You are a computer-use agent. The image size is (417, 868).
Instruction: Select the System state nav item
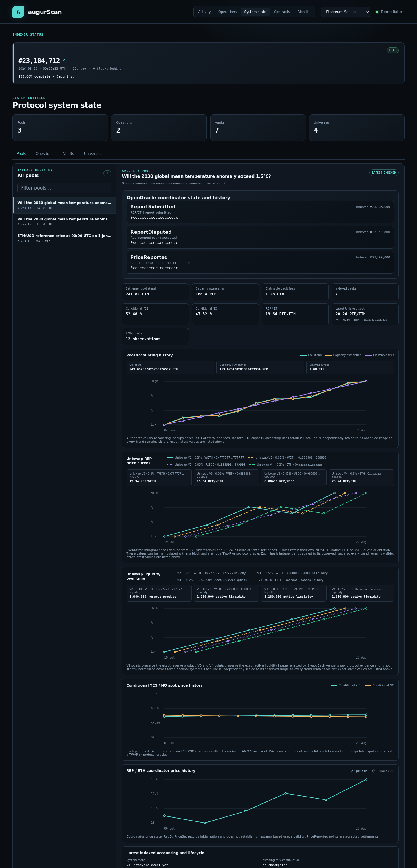click(x=255, y=12)
